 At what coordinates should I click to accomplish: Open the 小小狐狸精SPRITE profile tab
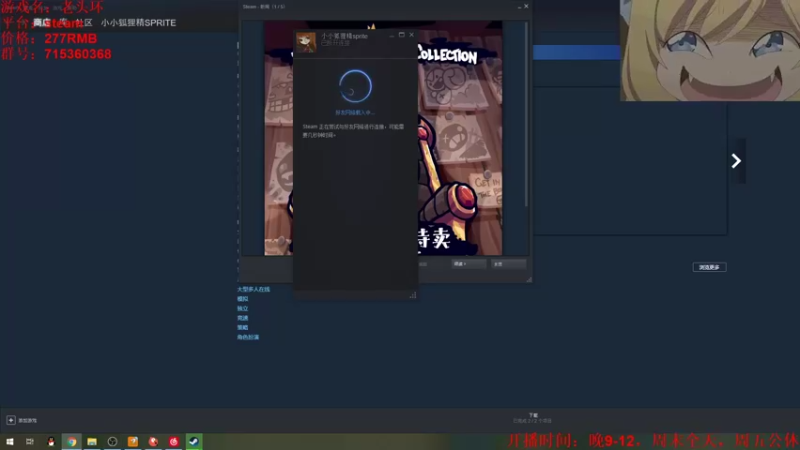click(x=138, y=22)
